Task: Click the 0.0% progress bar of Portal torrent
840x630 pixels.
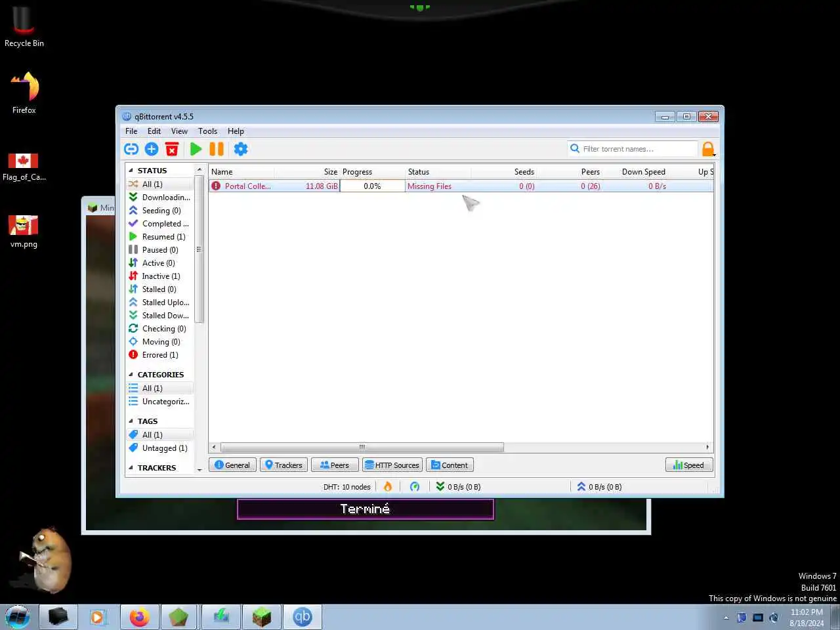Action: [372, 186]
